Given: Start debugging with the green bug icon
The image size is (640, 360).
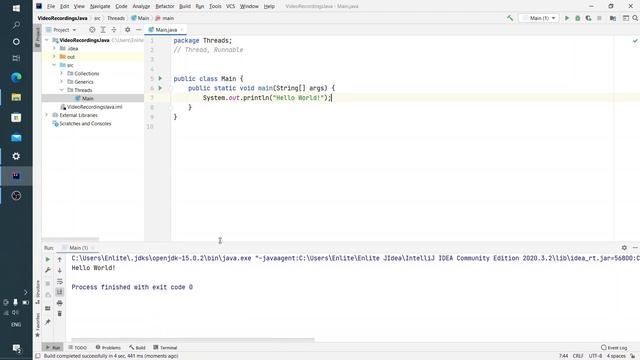Looking at the screenshot, I should [578, 18].
